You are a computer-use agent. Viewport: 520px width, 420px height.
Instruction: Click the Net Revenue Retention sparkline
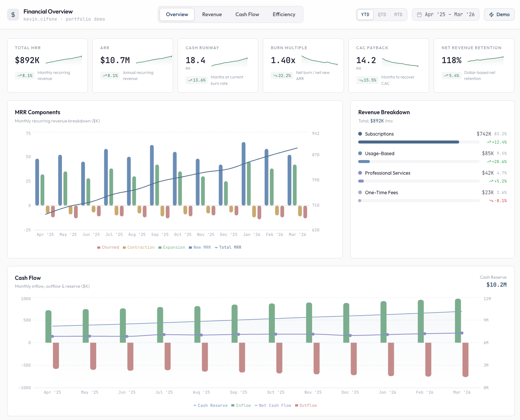(x=485, y=59)
